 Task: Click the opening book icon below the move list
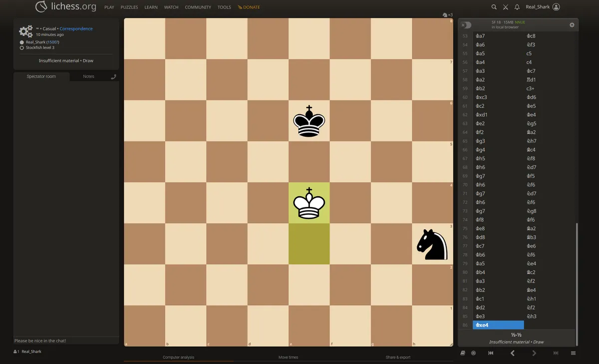click(x=463, y=353)
